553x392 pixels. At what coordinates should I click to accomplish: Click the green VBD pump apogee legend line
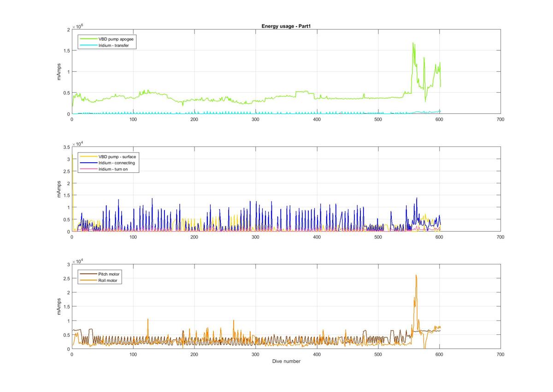click(88, 39)
